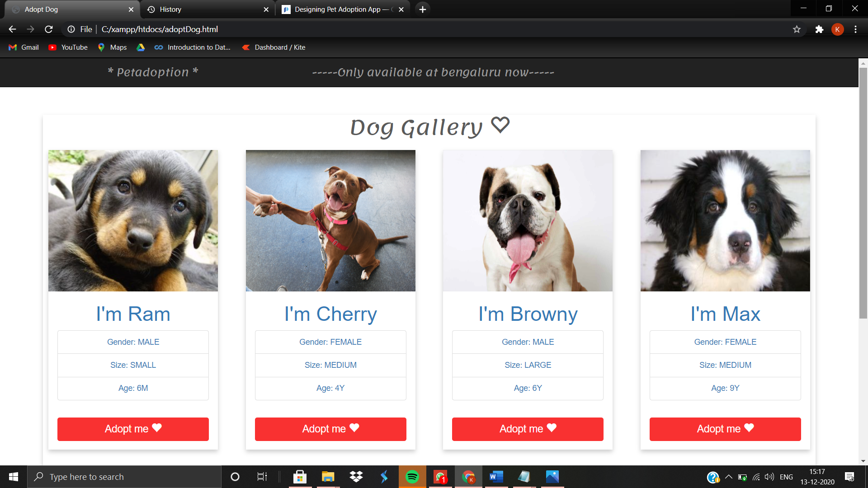Click the I'm Browny heading

point(528,314)
